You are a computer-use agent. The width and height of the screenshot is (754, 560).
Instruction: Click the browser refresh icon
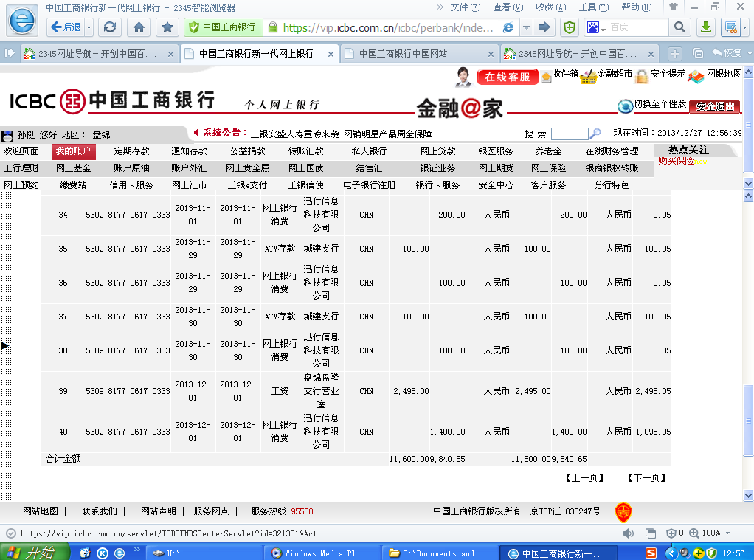[110, 27]
